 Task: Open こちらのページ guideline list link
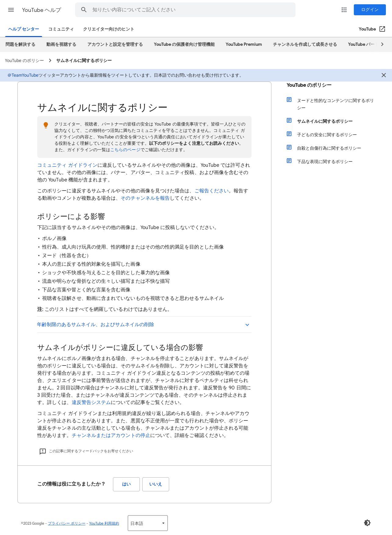[x=125, y=150]
